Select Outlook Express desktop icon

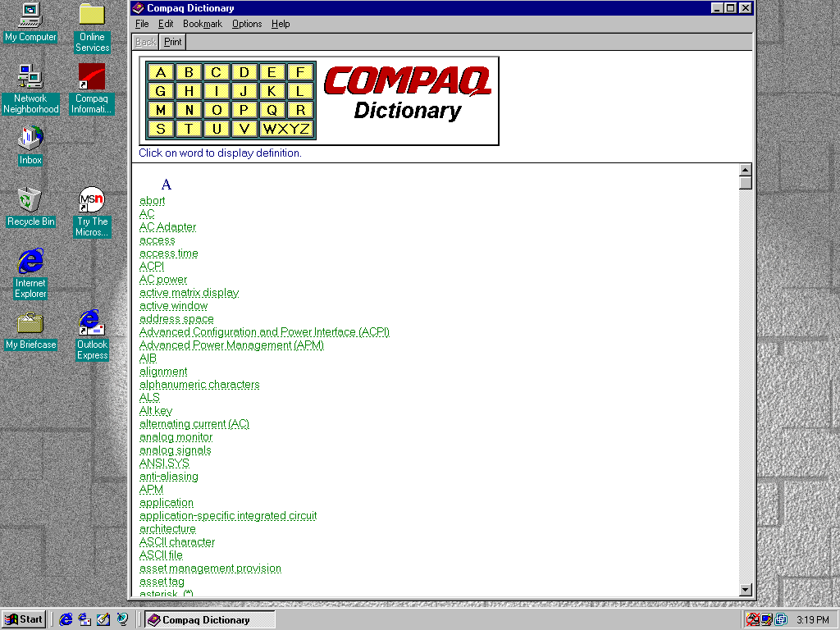92,335
